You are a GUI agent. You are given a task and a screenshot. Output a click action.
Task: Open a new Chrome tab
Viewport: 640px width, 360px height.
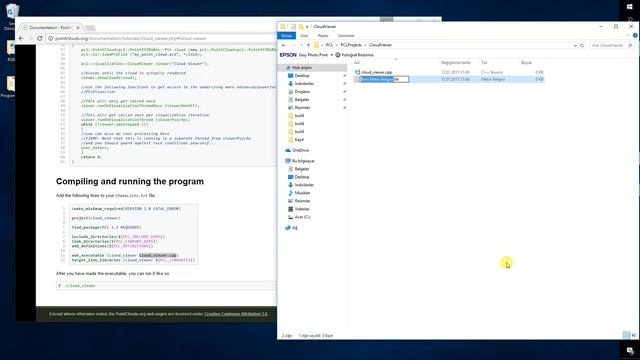[90, 28]
